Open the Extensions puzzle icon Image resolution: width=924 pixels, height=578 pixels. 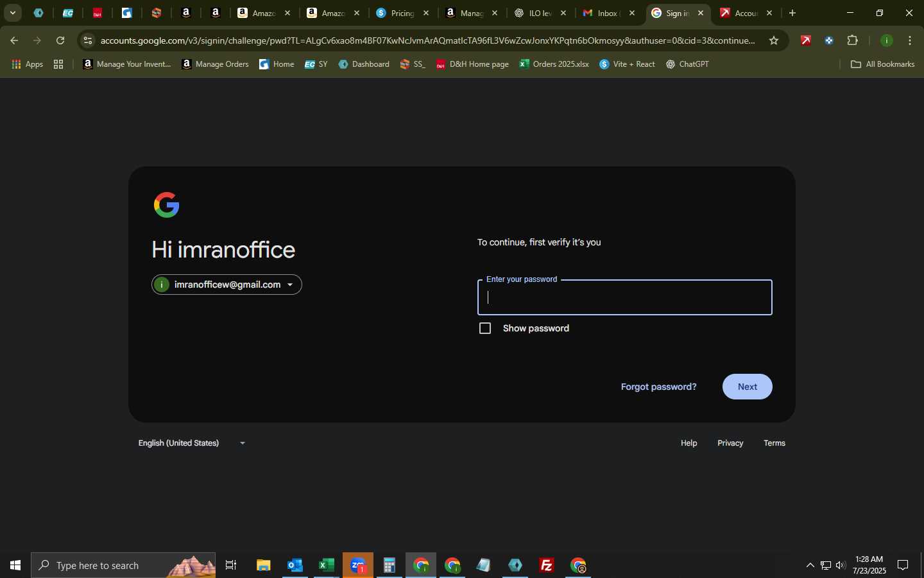pyautogui.click(x=853, y=40)
